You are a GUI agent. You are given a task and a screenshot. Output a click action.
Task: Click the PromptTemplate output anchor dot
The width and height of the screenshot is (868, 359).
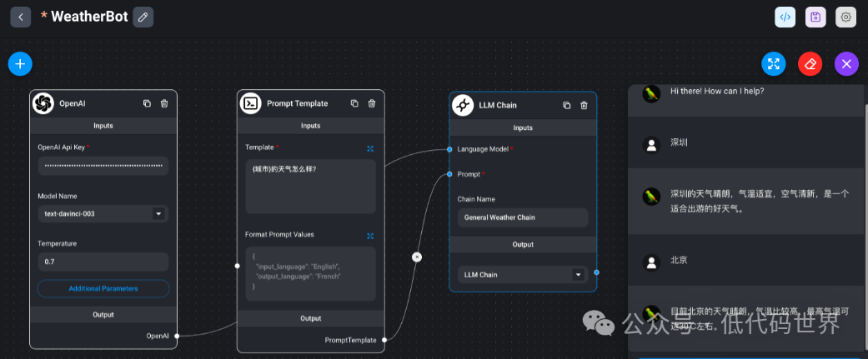(x=384, y=340)
